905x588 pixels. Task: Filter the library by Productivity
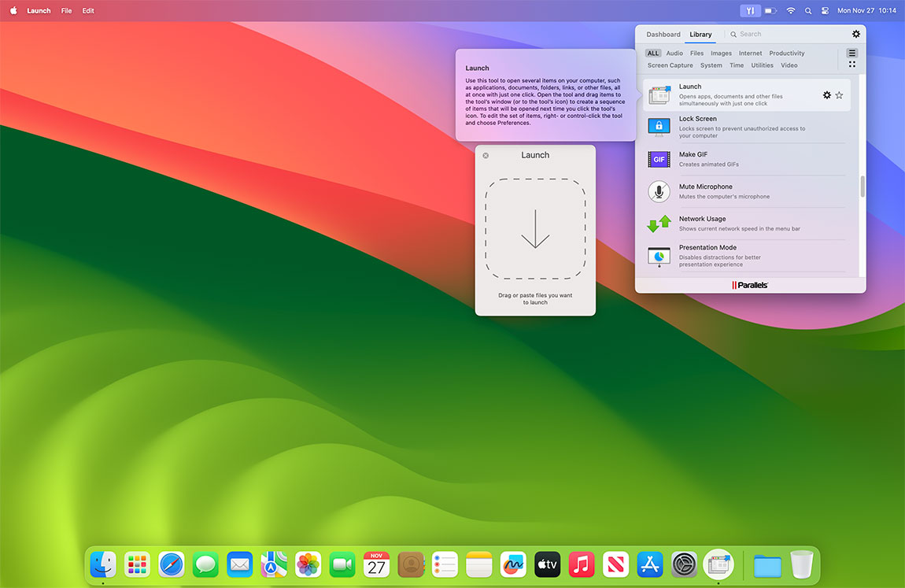(x=786, y=54)
